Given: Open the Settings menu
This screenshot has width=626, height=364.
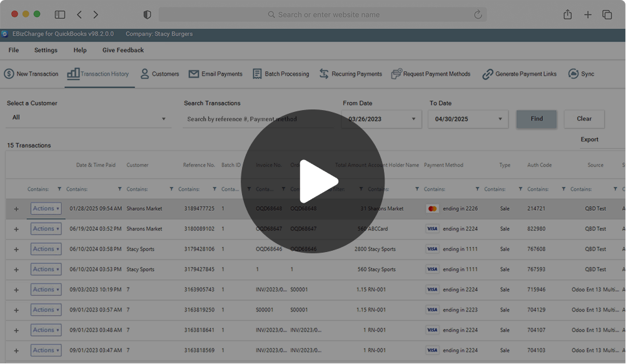Looking at the screenshot, I should 46,50.
